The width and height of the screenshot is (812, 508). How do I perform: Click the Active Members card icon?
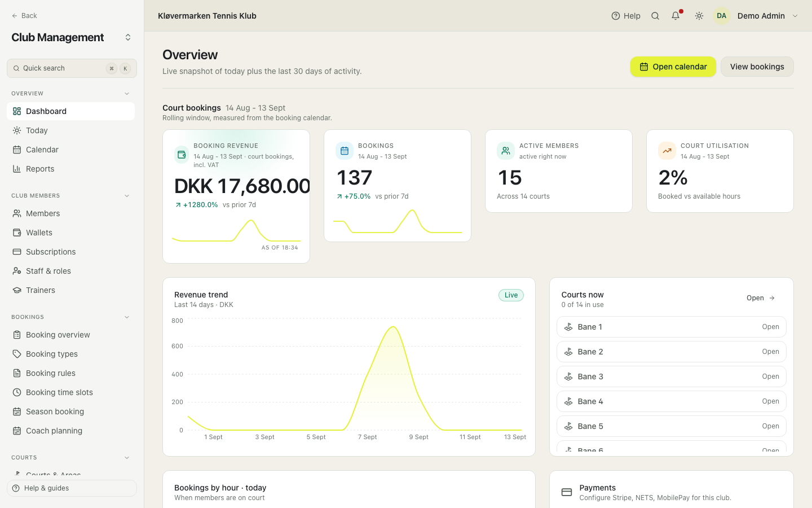[x=506, y=151]
